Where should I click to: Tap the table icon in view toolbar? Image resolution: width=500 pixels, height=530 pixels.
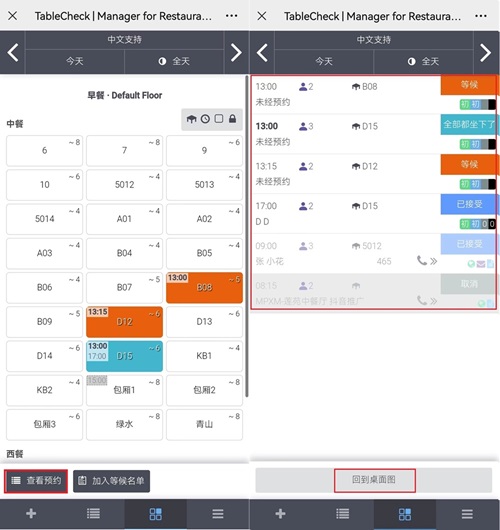[191, 119]
